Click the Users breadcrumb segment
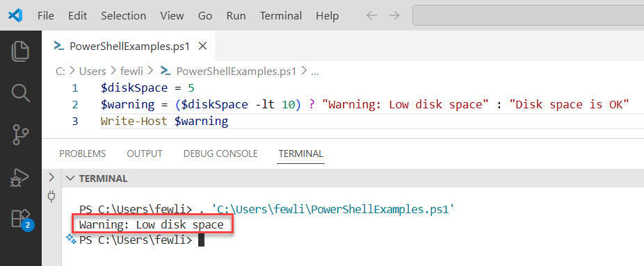 (x=92, y=72)
